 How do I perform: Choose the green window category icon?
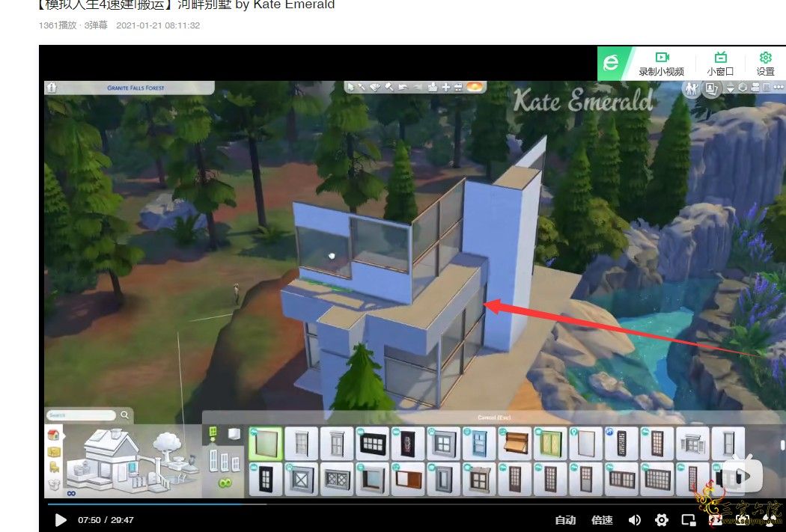coord(213,434)
